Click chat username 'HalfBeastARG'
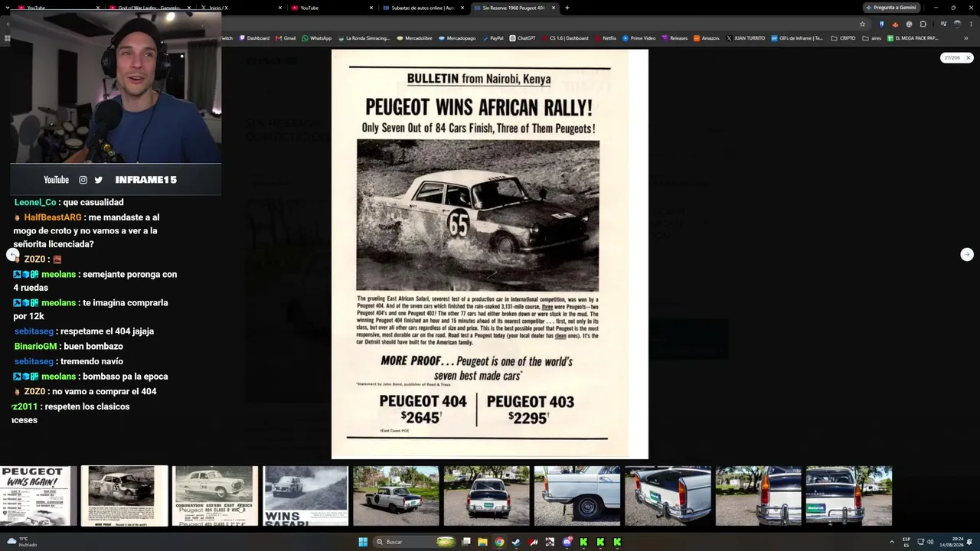 coord(53,217)
